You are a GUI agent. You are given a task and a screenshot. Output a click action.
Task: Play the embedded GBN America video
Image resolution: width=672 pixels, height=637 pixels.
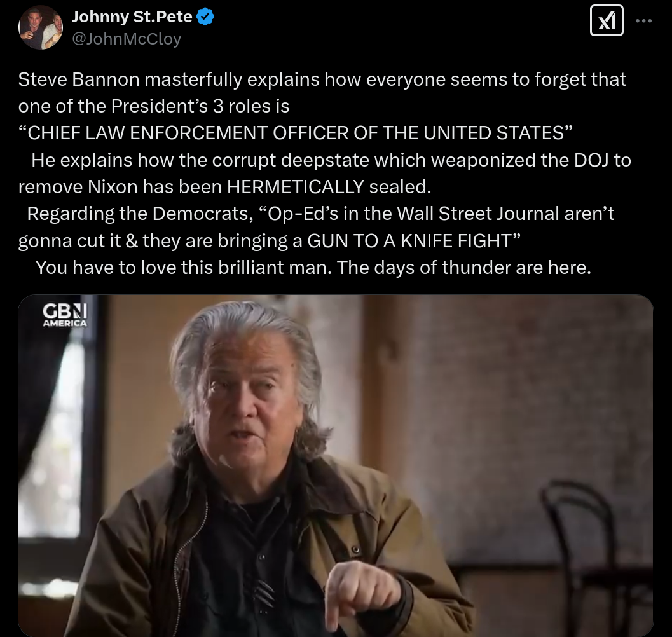tap(336, 465)
